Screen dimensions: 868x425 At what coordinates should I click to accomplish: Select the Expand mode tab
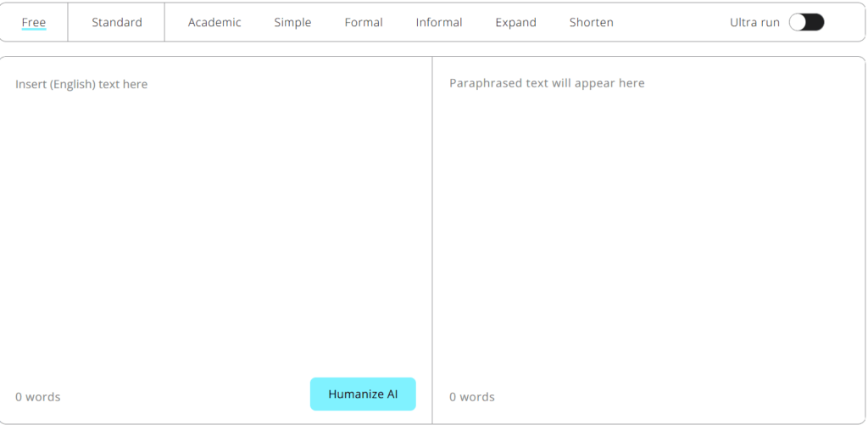(x=515, y=22)
